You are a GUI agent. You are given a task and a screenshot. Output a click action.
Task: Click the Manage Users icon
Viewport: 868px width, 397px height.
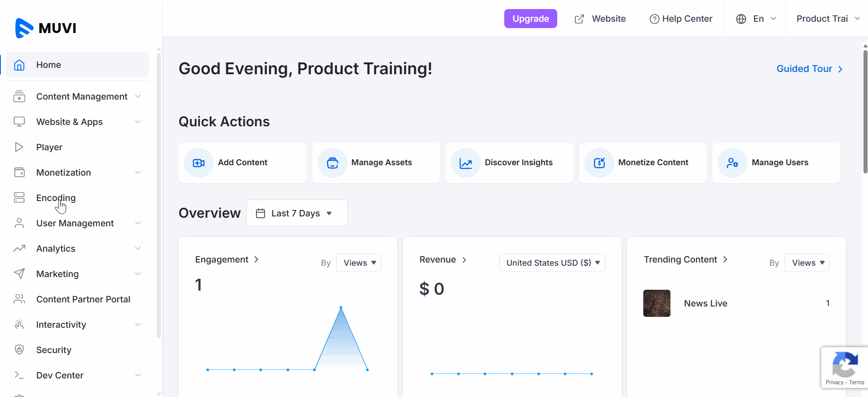click(x=732, y=163)
